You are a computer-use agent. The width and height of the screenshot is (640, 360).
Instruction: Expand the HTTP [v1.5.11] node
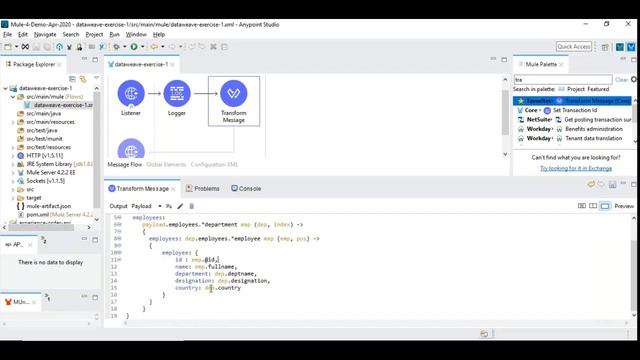(x=13, y=156)
